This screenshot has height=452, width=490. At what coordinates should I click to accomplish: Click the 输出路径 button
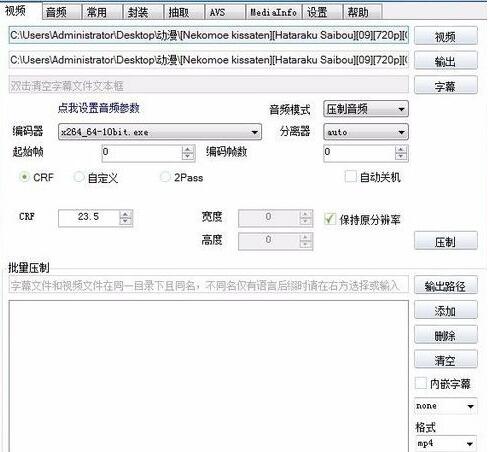click(446, 285)
